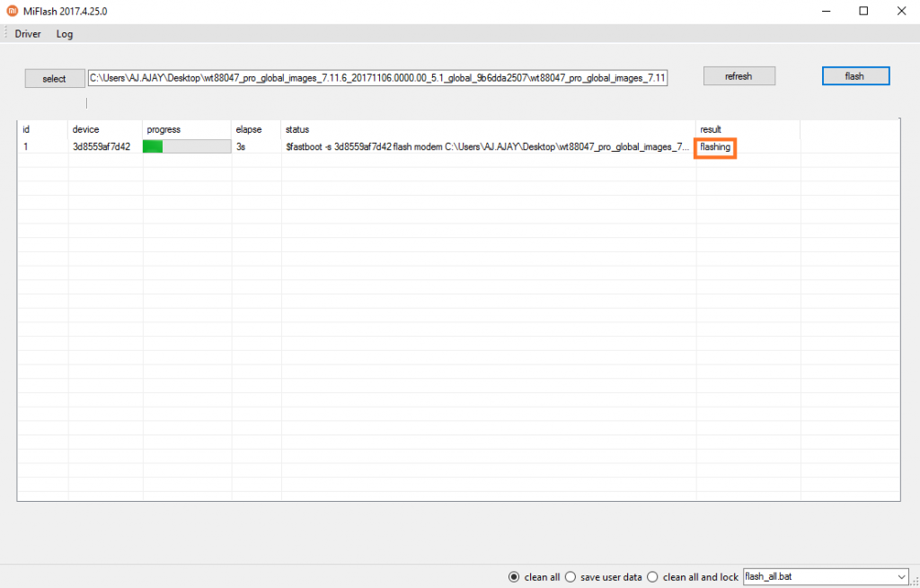Close the MiFlash window
This screenshot has width=920, height=588.
pyautogui.click(x=902, y=11)
